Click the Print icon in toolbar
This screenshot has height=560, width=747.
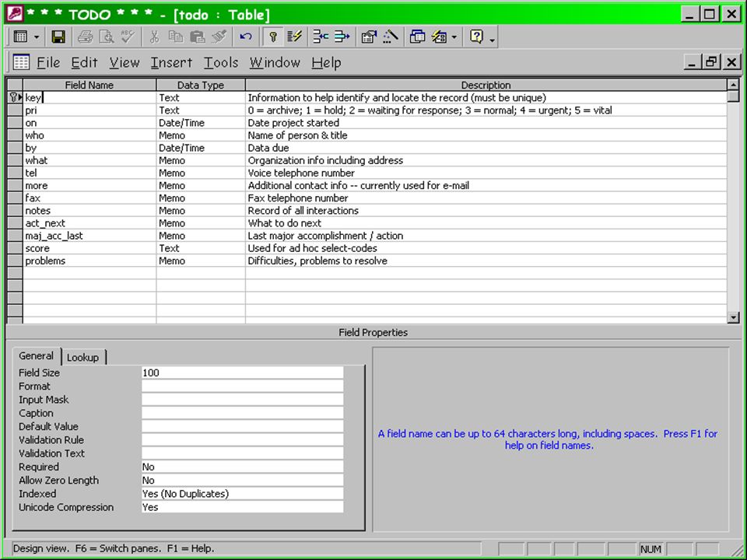point(86,37)
